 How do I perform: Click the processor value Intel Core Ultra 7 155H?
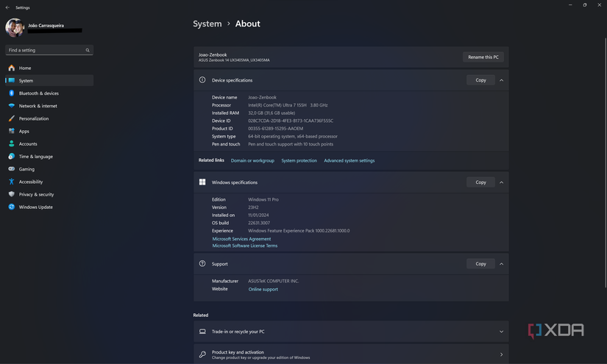[288, 105]
